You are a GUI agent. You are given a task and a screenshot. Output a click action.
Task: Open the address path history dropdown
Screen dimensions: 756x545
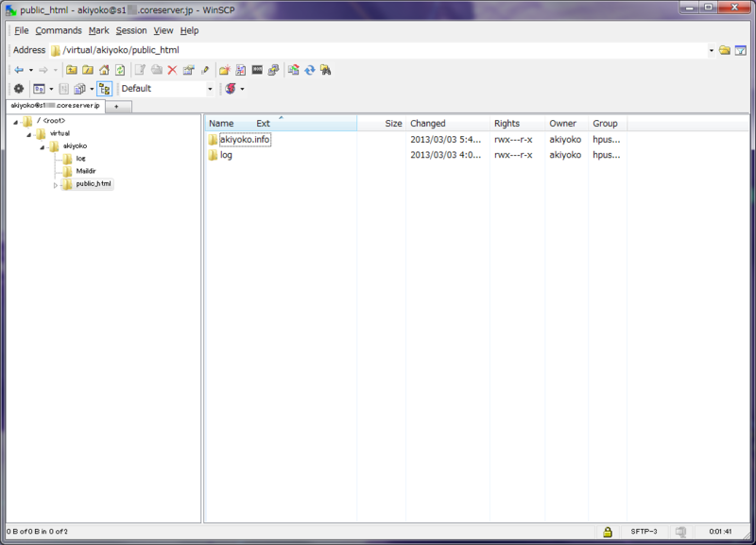pos(712,50)
